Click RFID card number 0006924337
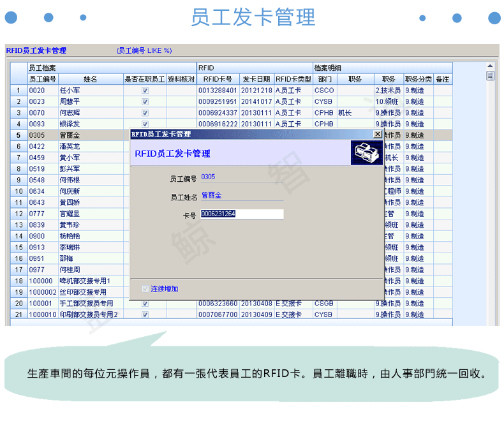This screenshot has width=504, height=421. [218, 113]
